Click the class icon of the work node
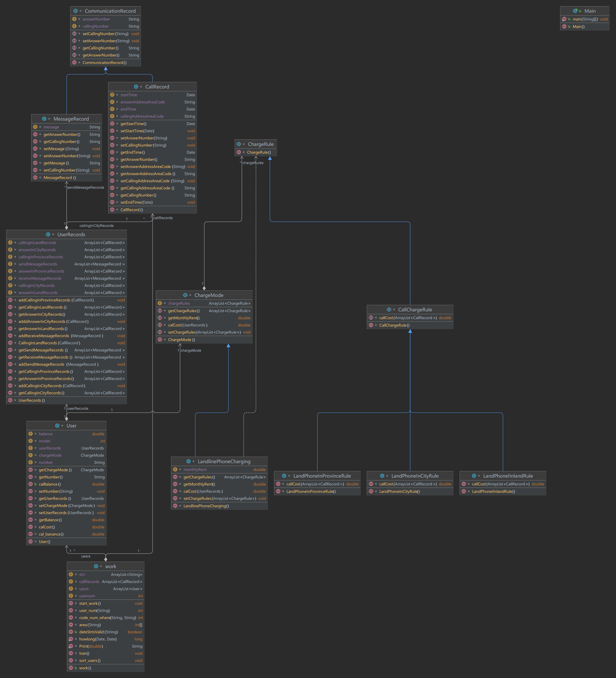 tap(96, 566)
